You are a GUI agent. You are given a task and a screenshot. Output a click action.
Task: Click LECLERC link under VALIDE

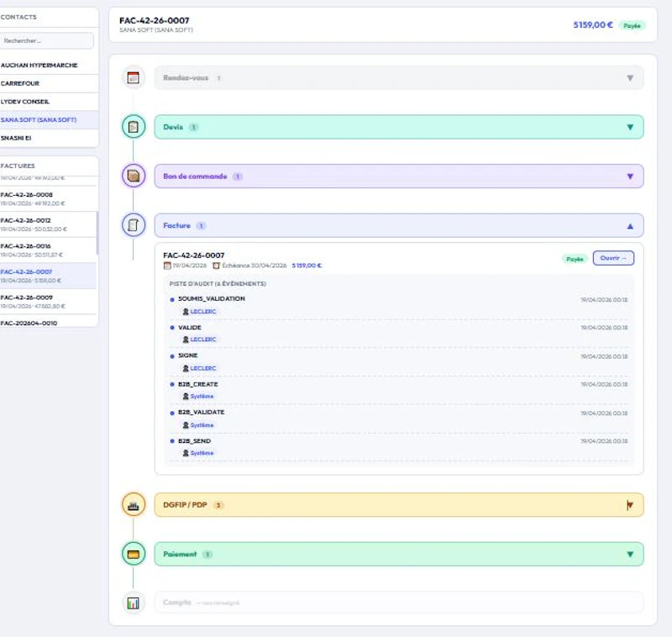coord(203,340)
